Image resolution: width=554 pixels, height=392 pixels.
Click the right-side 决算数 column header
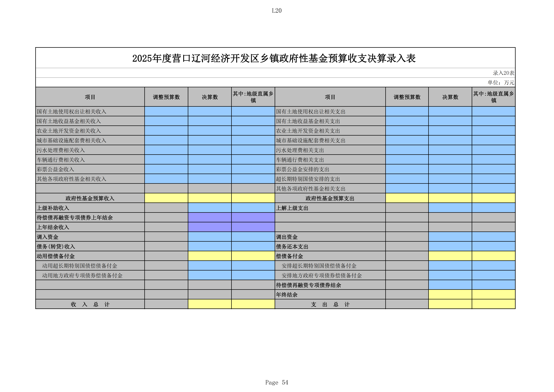click(x=450, y=97)
